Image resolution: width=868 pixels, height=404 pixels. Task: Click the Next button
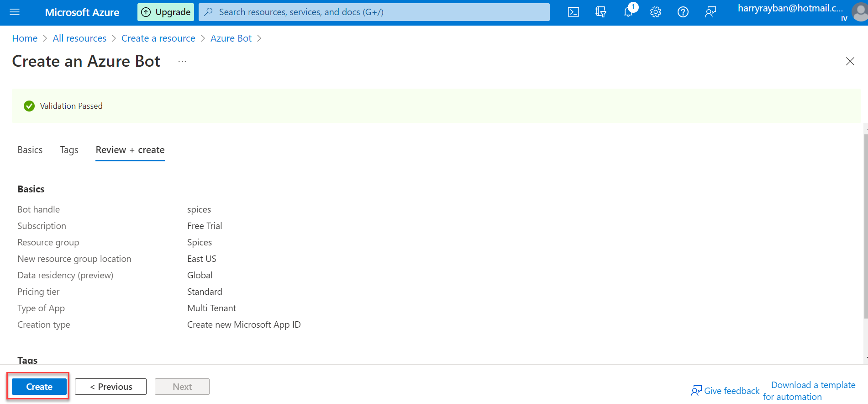182,387
